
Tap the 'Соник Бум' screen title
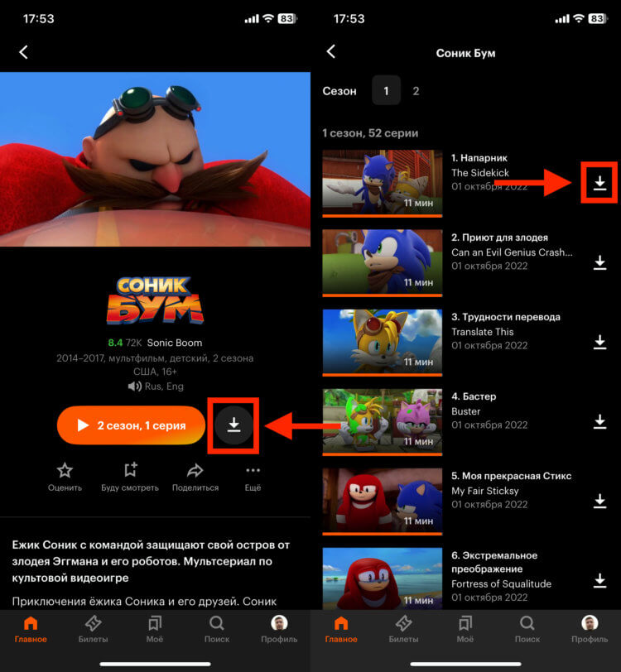465,53
